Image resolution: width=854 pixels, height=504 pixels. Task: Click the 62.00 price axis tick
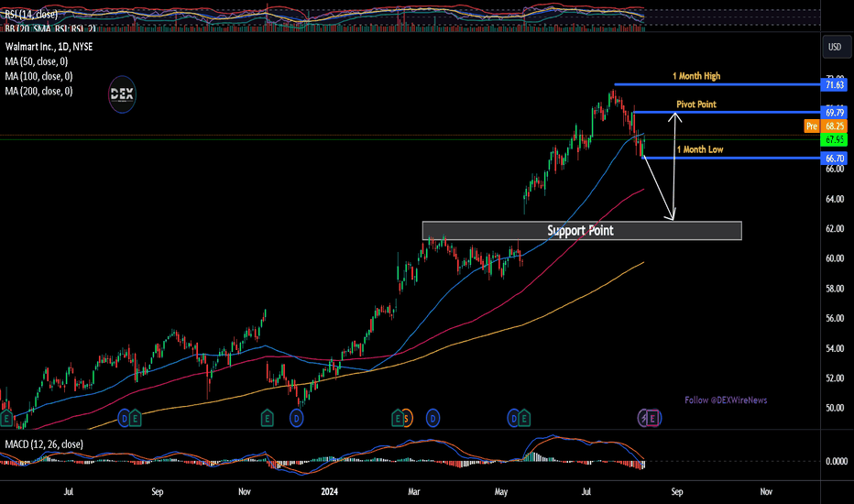(835, 229)
